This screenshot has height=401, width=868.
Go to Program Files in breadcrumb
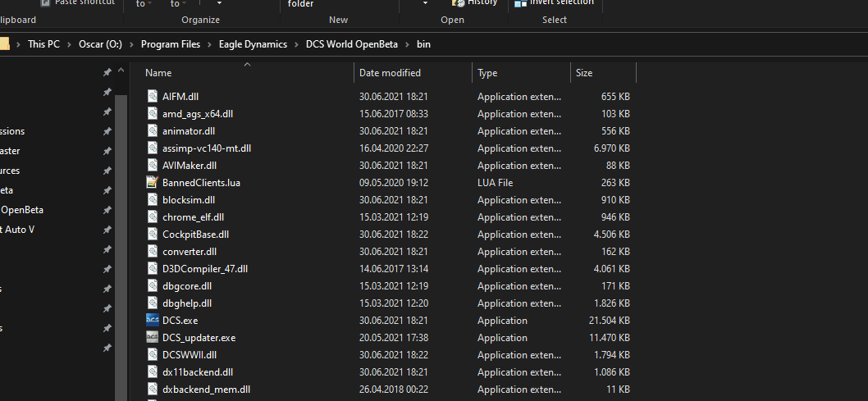point(171,44)
